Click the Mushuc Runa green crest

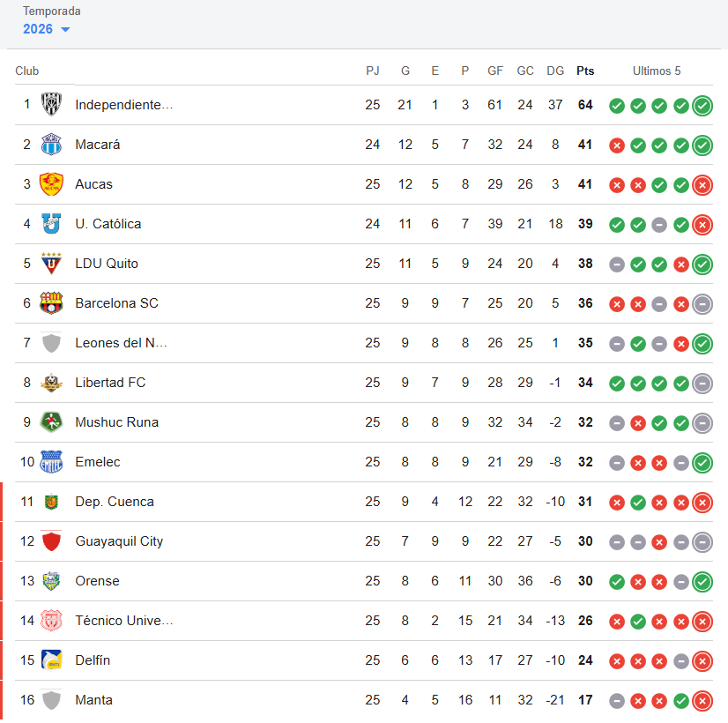point(51,422)
